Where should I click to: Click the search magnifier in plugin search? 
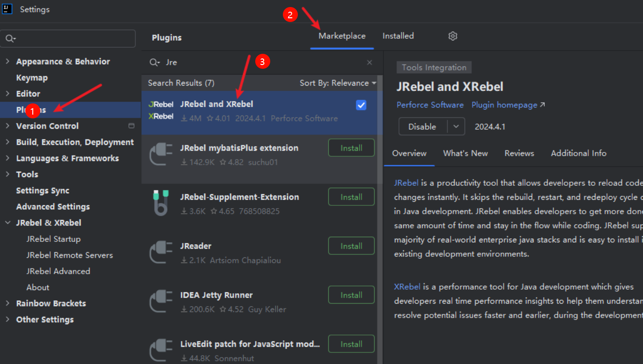coord(154,63)
